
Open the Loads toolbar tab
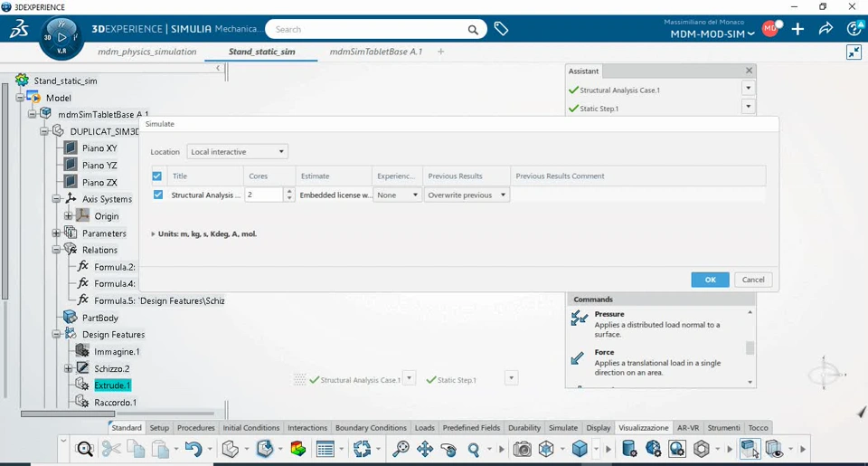click(x=425, y=428)
